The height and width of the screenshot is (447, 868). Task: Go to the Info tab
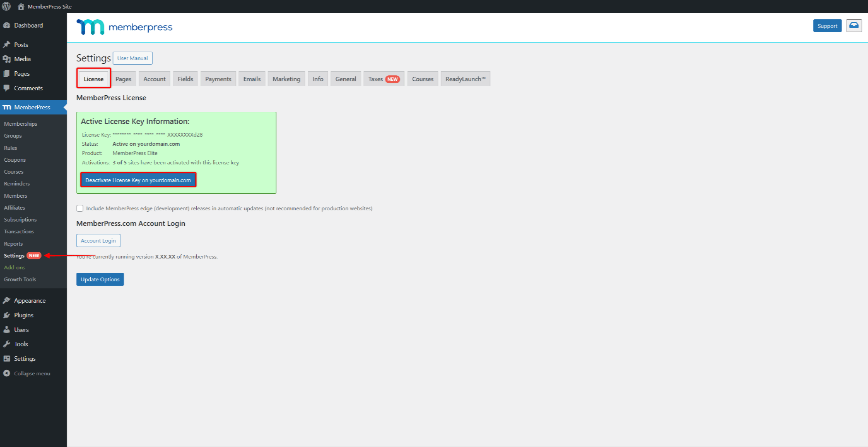pos(318,79)
